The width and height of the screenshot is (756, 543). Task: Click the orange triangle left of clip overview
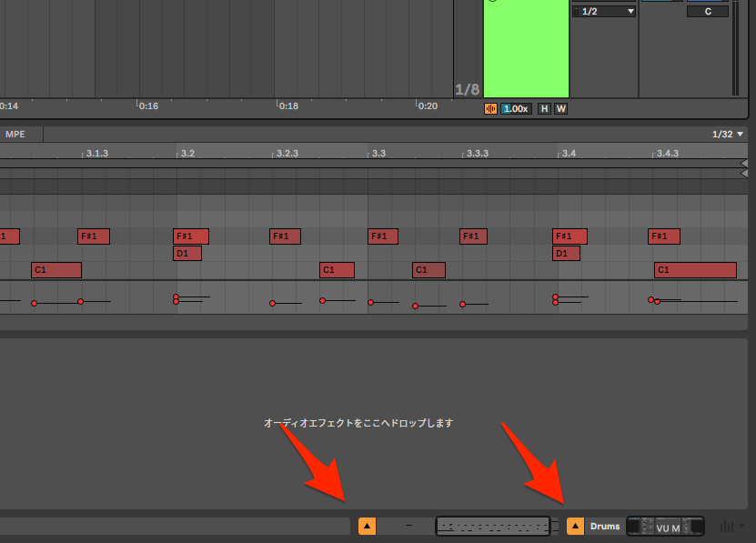367,526
